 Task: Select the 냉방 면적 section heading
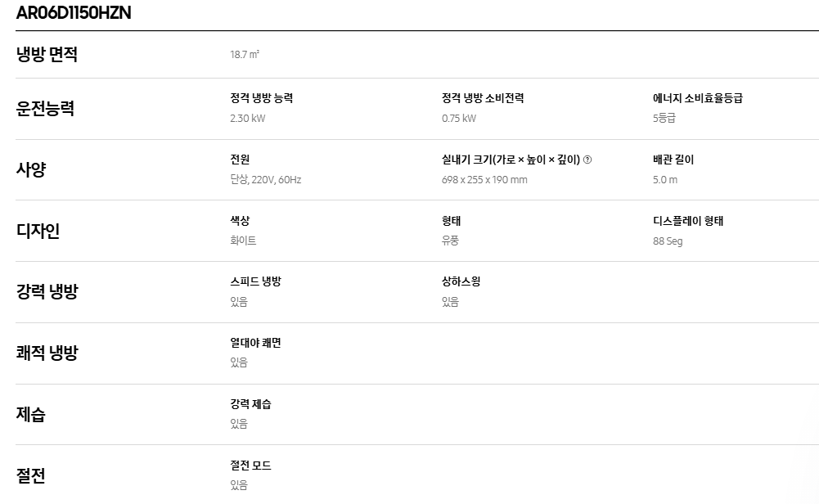47,55
